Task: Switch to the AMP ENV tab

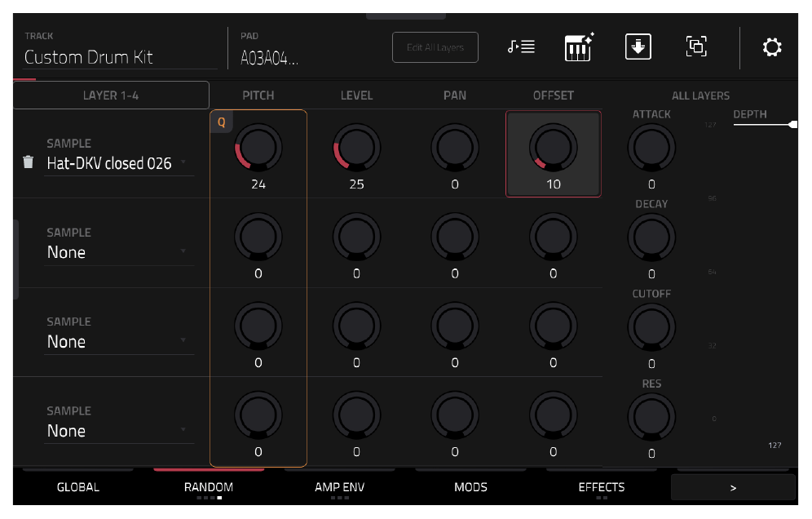Action: click(340, 487)
